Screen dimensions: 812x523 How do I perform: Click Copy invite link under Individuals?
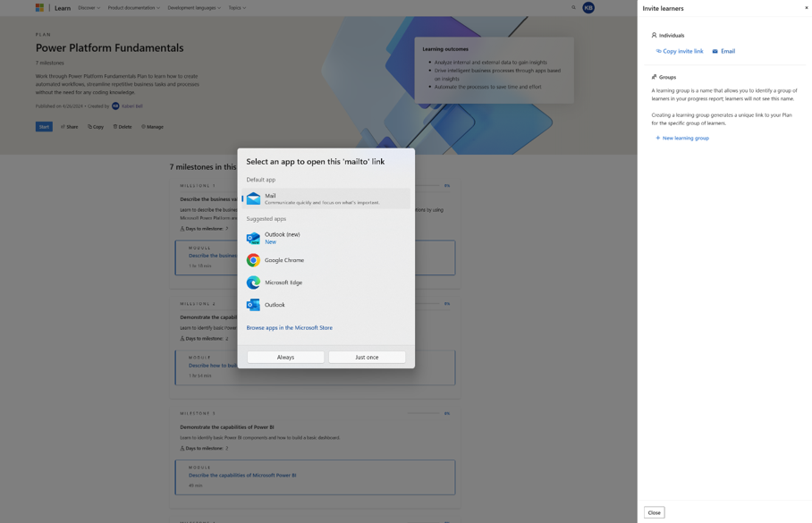point(682,51)
